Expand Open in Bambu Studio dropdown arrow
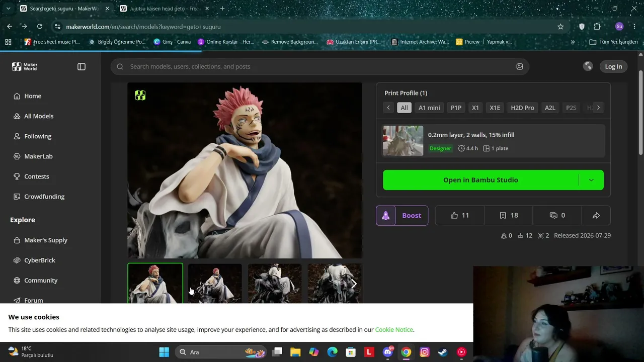 tap(591, 180)
